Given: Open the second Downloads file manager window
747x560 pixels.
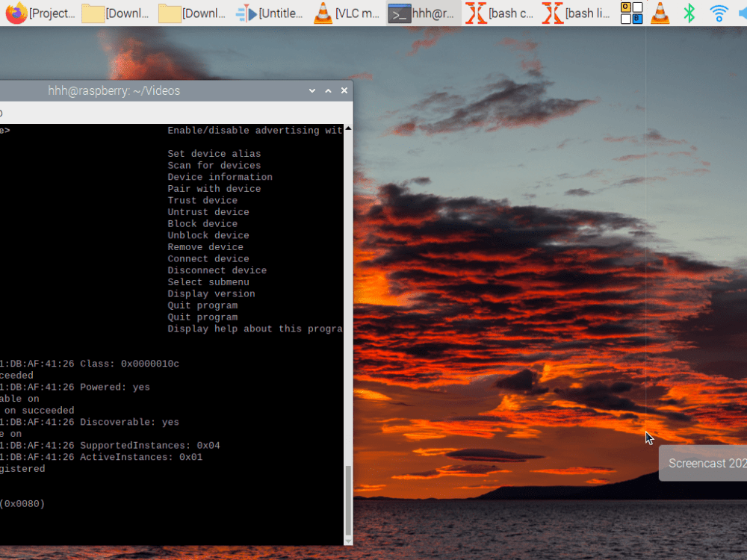Looking at the screenshot, I should click(192, 13).
